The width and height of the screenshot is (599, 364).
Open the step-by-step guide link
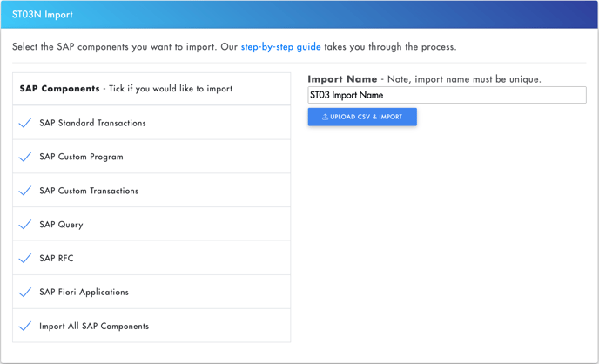tap(280, 47)
